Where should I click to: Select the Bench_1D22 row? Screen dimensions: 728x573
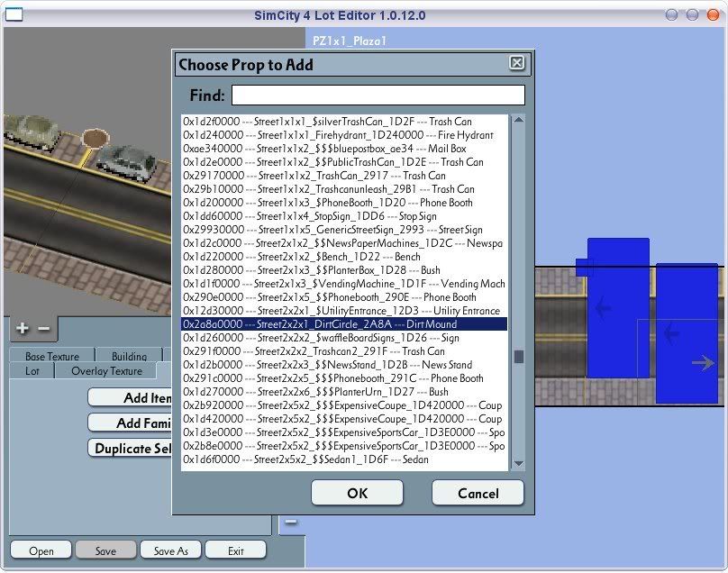click(344, 256)
